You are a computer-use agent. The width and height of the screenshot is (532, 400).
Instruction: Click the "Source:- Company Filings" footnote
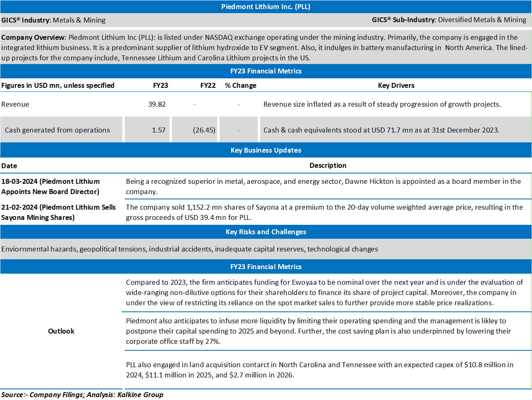(x=82, y=395)
